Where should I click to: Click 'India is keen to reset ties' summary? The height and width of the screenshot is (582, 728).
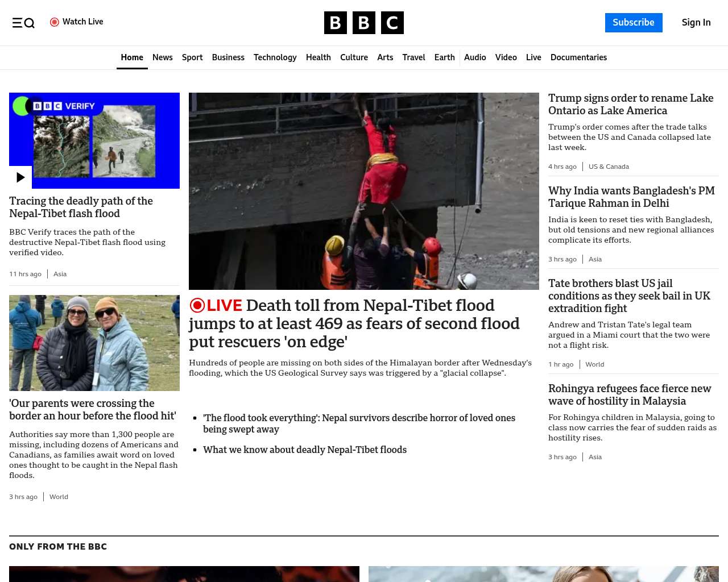(631, 230)
